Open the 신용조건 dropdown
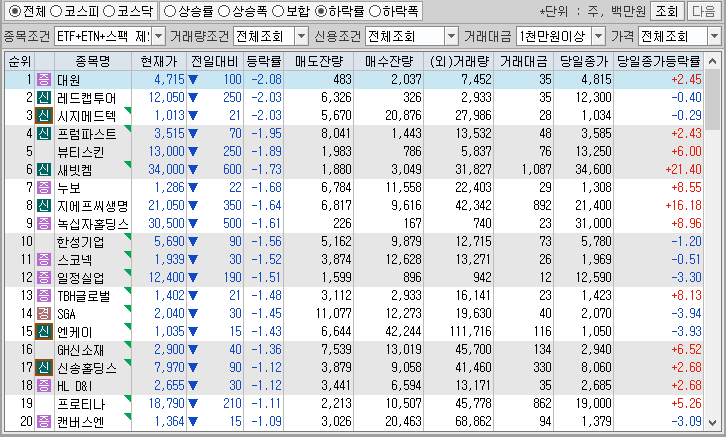This screenshot has height=437, width=726. pos(451,36)
